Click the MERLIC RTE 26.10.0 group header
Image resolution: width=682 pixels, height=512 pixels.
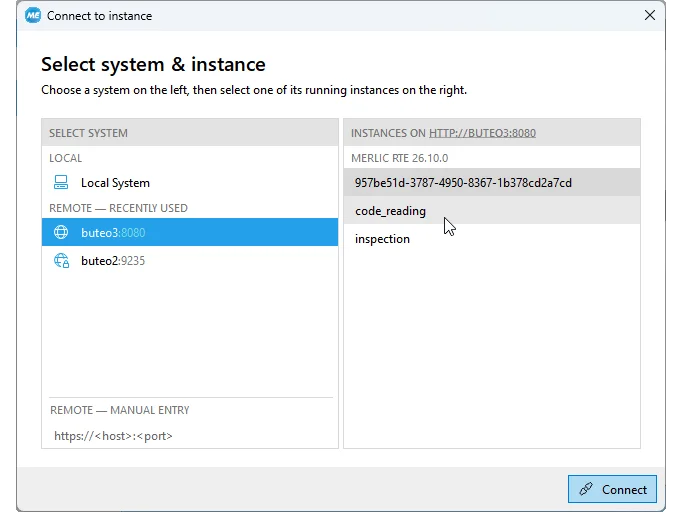pyautogui.click(x=399, y=158)
